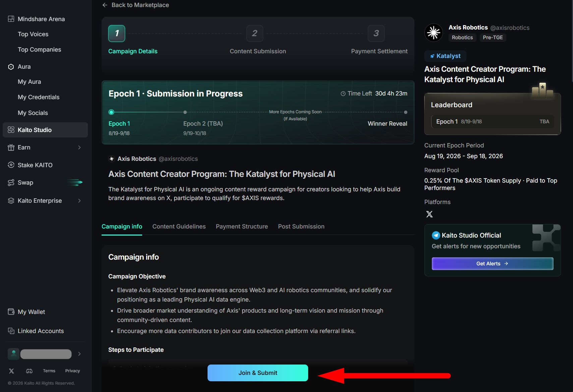This screenshot has width=573, height=392.
Task: Click the "Campaign Objective" heading
Action: coord(137,276)
